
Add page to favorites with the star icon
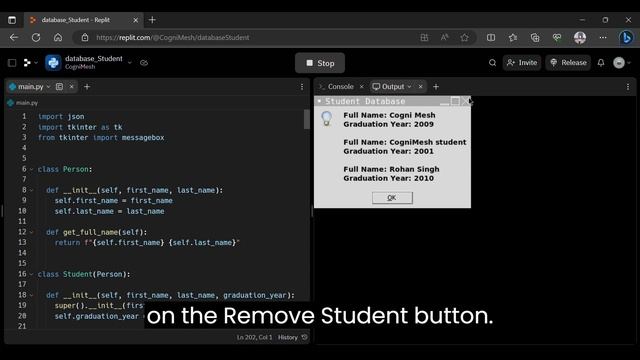[x=464, y=38]
